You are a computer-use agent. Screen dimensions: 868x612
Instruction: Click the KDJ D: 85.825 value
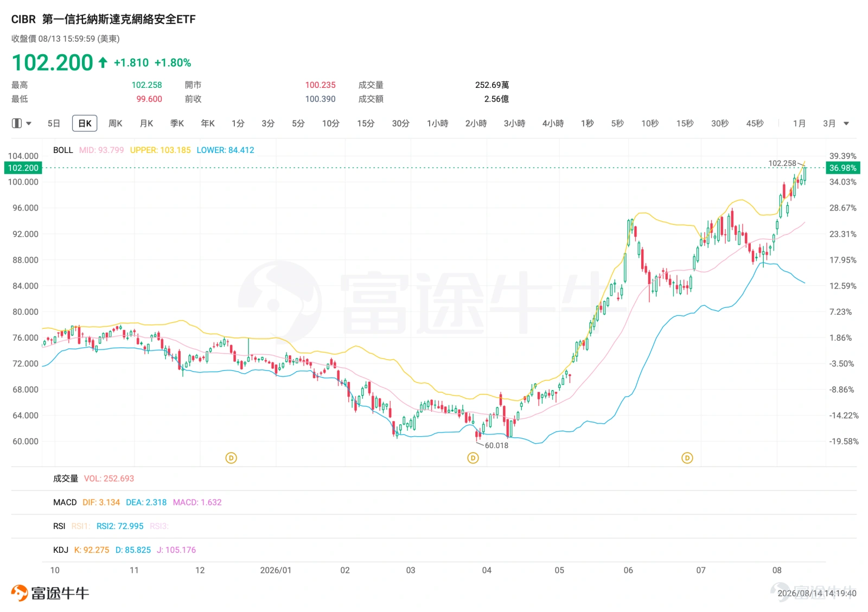[133, 550]
